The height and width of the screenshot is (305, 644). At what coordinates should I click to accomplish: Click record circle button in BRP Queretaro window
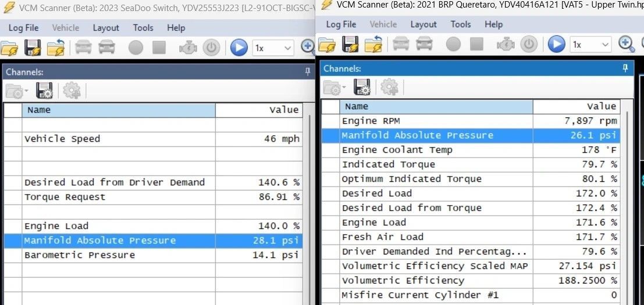[453, 44]
